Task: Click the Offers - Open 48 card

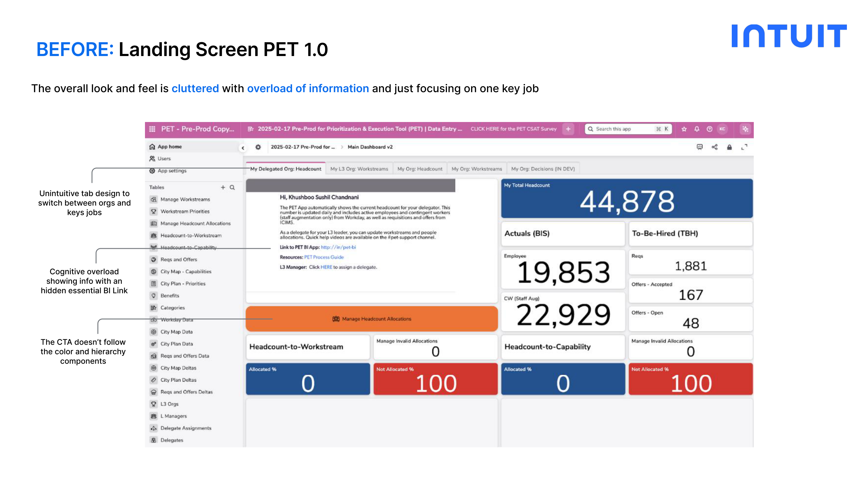Action: (690, 319)
